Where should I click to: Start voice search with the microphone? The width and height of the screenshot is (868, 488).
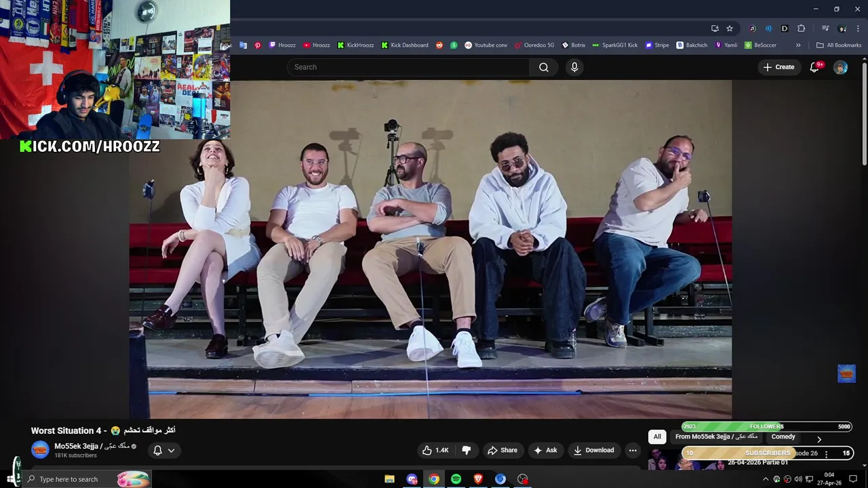[574, 67]
